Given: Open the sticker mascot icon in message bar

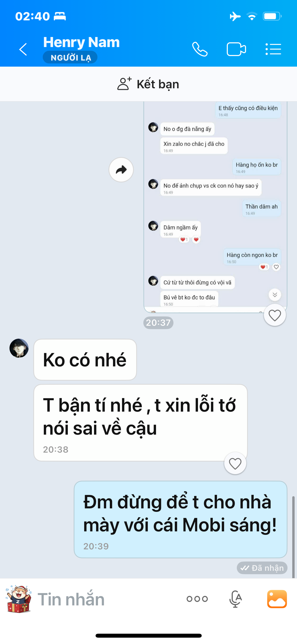Looking at the screenshot, I should coord(18,599).
